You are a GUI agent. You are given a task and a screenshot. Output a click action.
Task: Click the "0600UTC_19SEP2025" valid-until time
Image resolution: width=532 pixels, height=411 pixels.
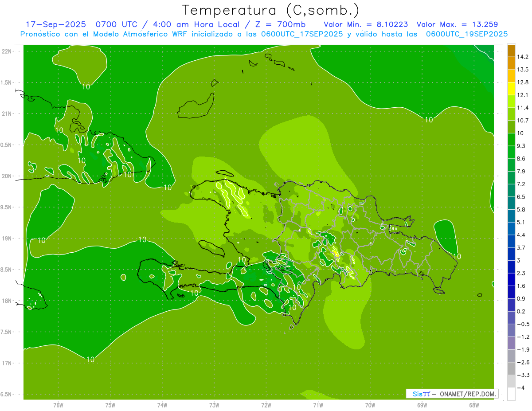point(466,34)
